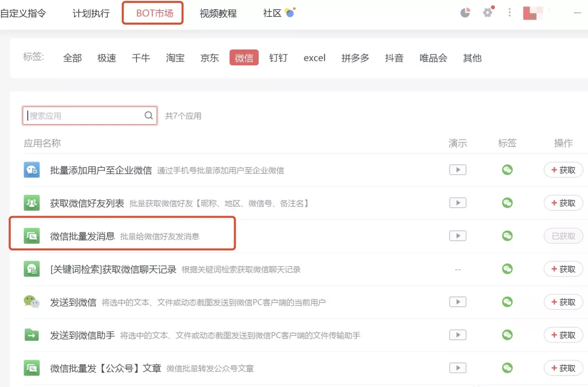Click WeChat tag icon for 批量添加用户至企业微信

tap(507, 170)
